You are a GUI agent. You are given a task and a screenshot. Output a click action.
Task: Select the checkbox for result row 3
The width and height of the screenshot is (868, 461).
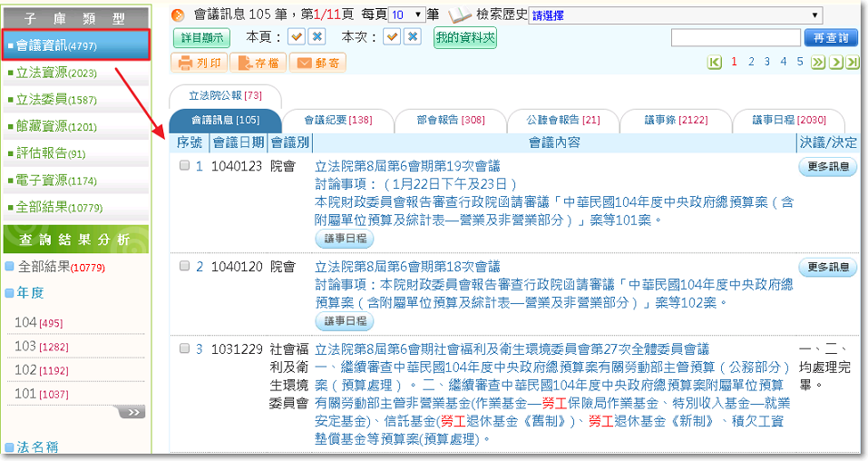pos(184,348)
